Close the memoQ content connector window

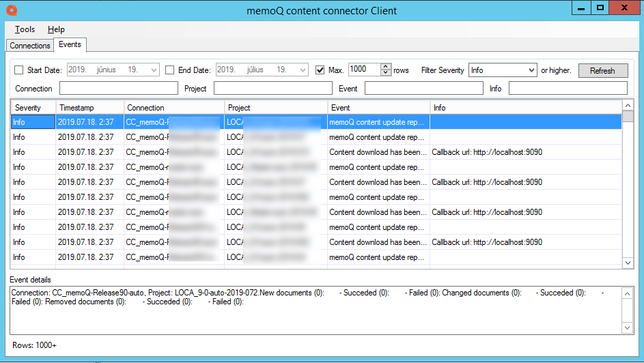[624, 8]
